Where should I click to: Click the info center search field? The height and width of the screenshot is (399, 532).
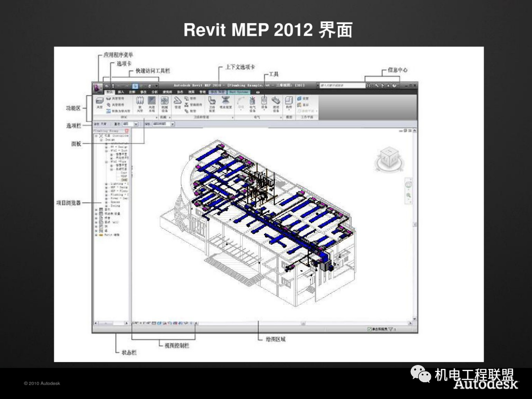click(x=342, y=86)
